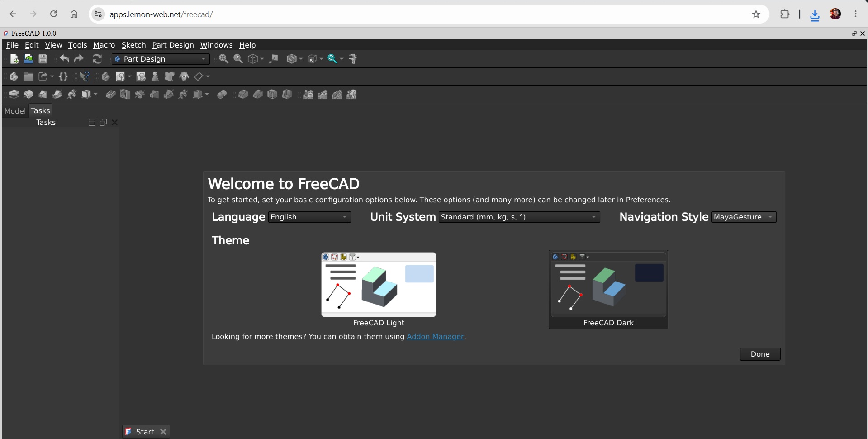Click the Create Group folder icon
This screenshot has height=439, width=868.
point(28,76)
